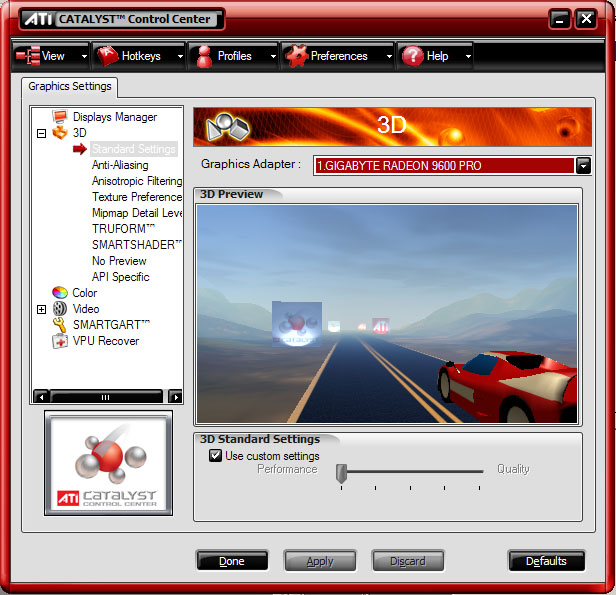The height and width of the screenshot is (595, 616).
Task: Click the Displays Manager monitor icon
Action: tap(60, 117)
